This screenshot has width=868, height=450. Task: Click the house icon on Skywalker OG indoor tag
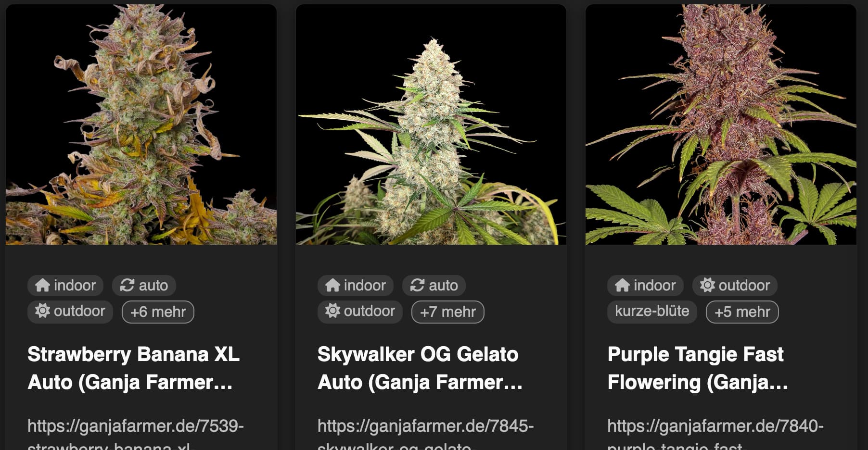(332, 285)
